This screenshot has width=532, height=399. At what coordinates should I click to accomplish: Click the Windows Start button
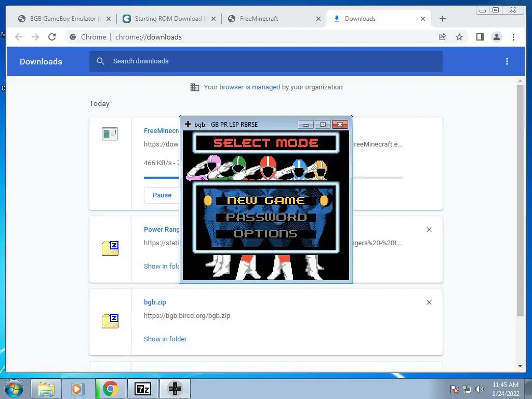pyautogui.click(x=14, y=389)
